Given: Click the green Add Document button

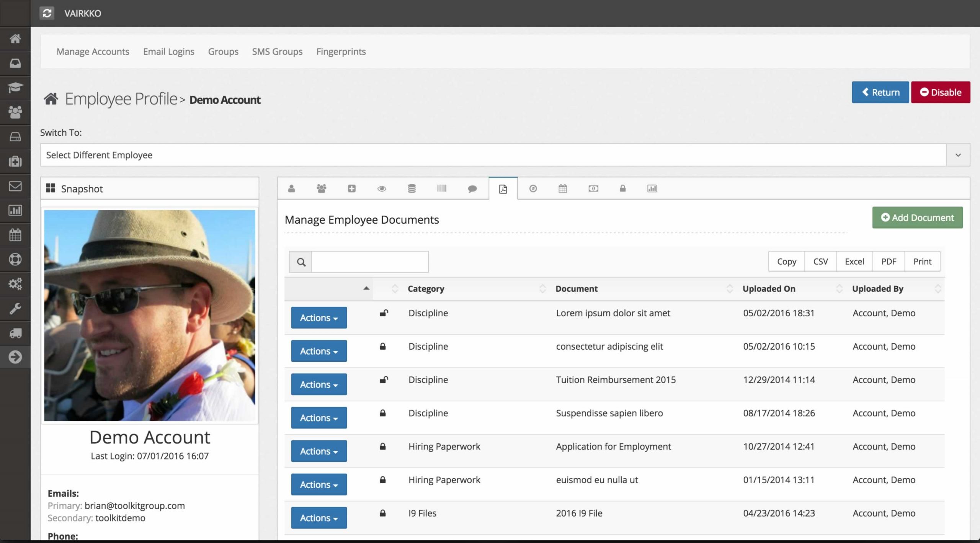Looking at the screenshot, I should coord(917,218).
